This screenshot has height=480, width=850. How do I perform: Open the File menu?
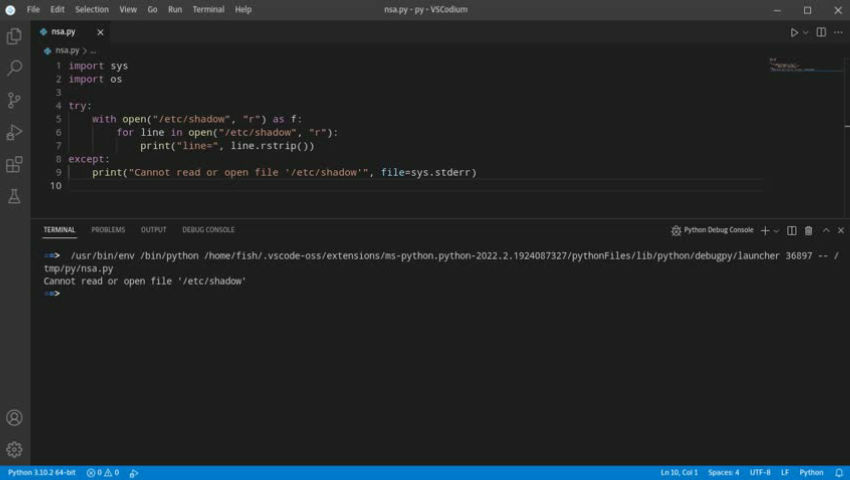pyautogui.click(x=33, y=10)
